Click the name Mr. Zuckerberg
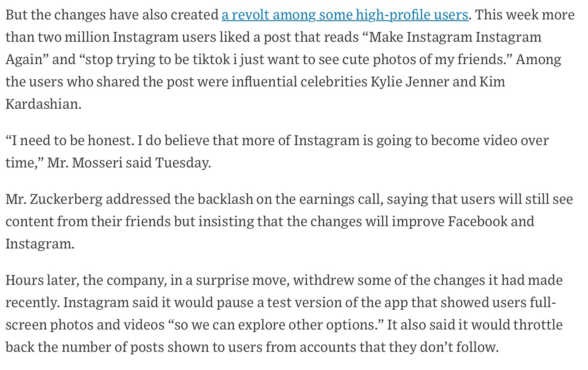Screen dimensions: 588x370 click(x=54, y=199)
